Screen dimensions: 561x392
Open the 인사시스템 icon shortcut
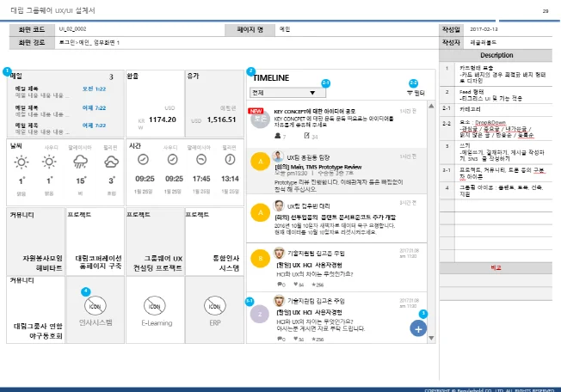coord(96,306)
